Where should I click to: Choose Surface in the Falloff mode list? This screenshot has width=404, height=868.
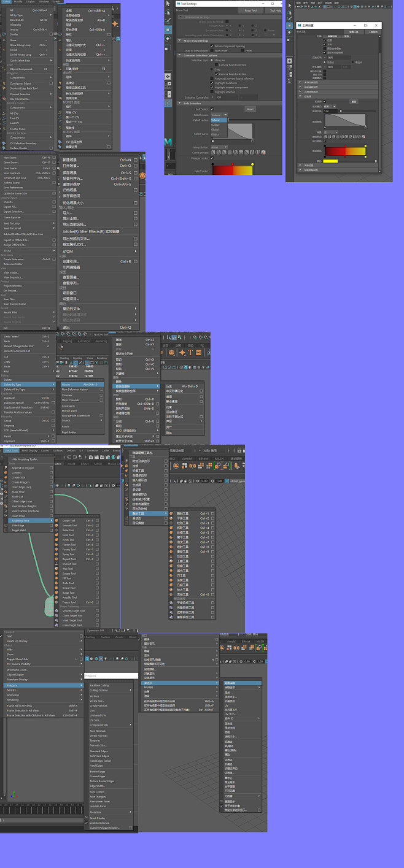click(216, 125)
